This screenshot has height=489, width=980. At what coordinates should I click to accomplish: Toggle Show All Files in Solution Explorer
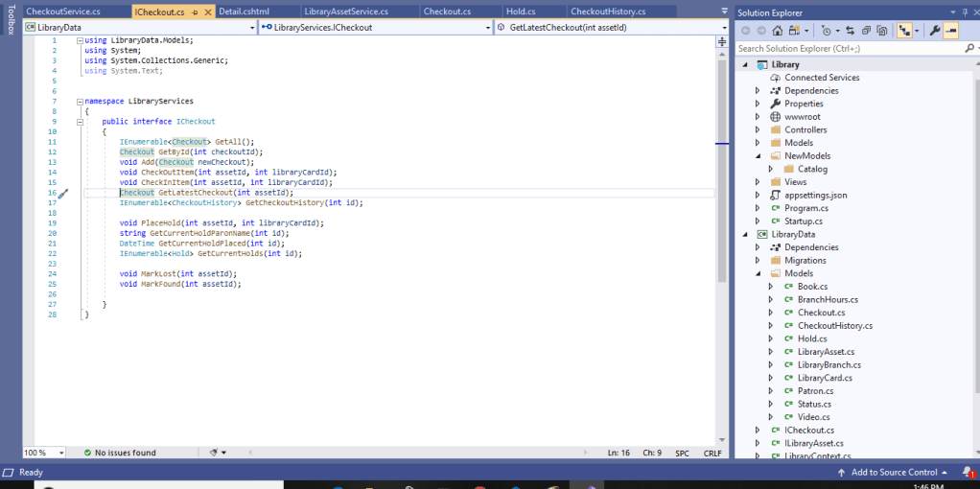(x=883, y=31)
